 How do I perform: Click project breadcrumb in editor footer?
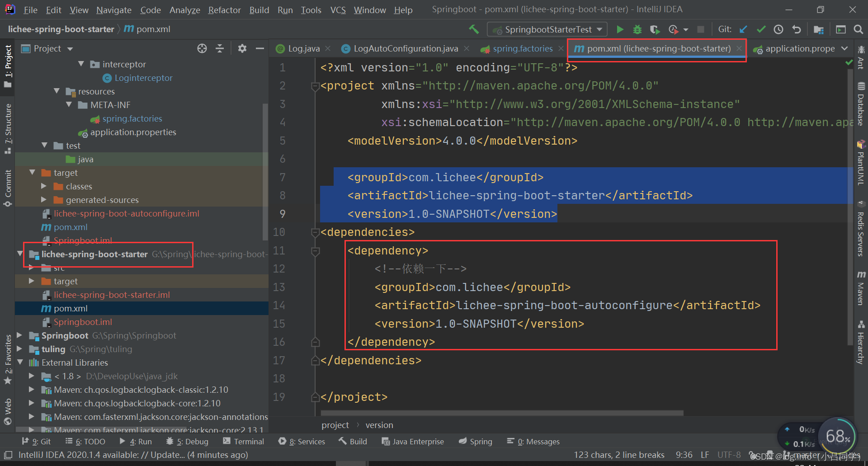coord(335,425)
